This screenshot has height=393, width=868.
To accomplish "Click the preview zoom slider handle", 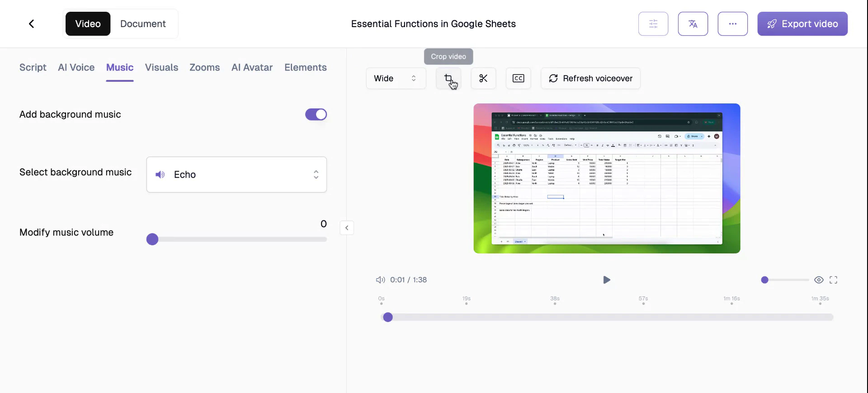I will (x=764, y=280).
